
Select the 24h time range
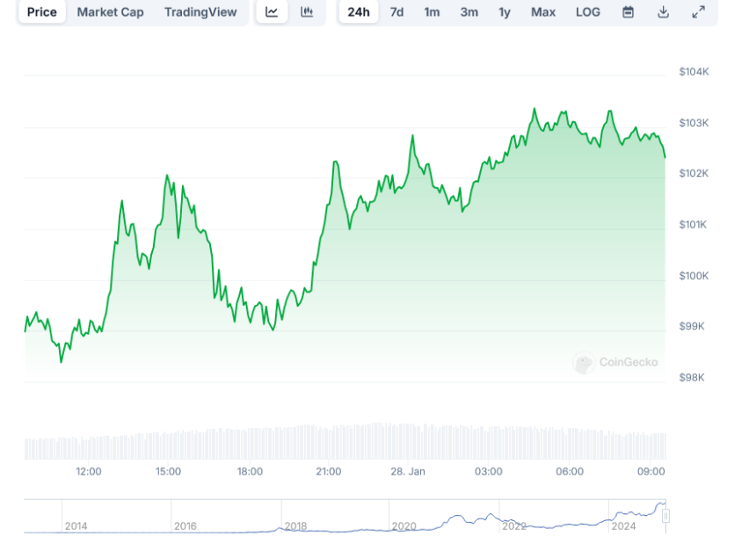[x=359, y=12]
